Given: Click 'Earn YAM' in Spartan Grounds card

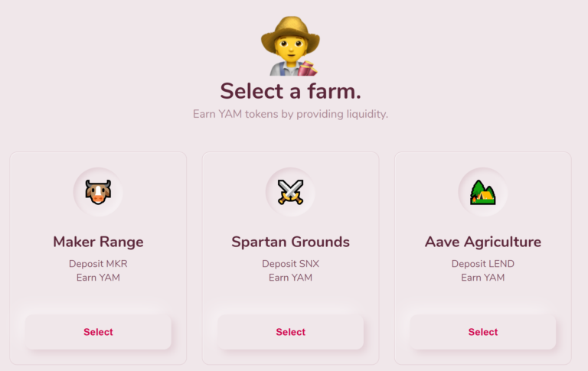Looking at the screenshot, I should [x=290, y=278].
